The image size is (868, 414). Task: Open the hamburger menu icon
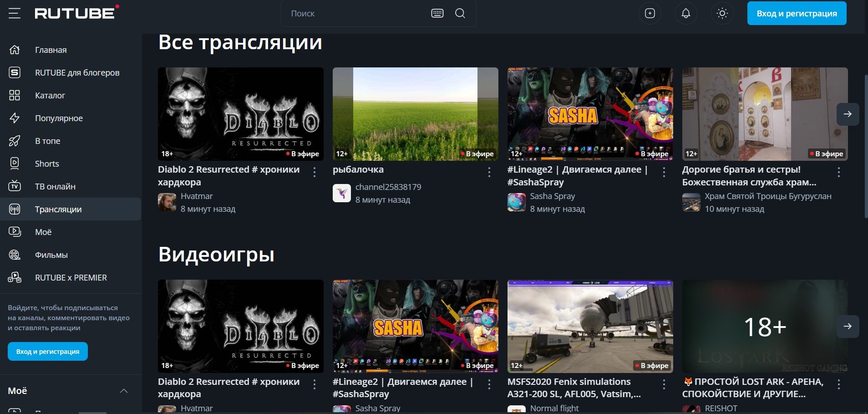click(x=15, y=13)
